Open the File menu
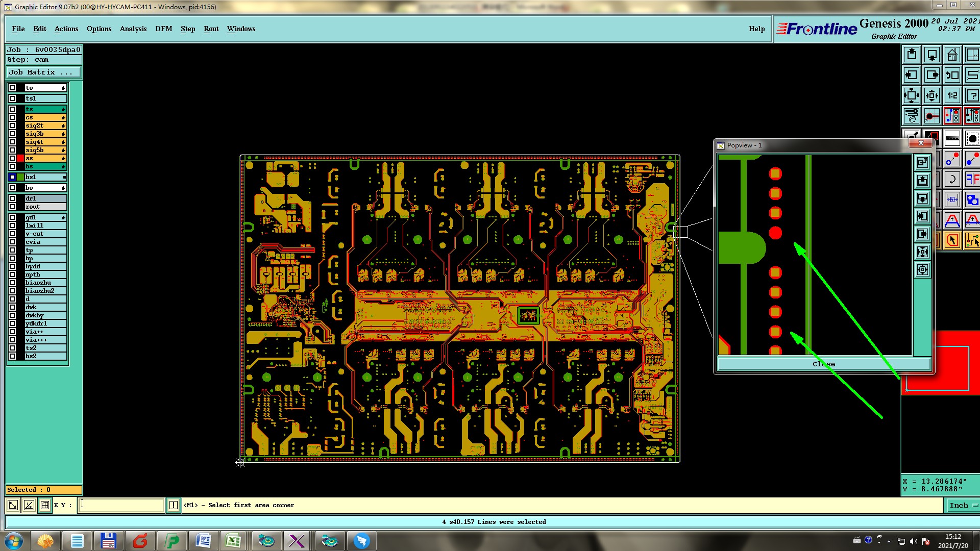The width and height of the screenshot is (980, 551). click(x=18, y=29)
